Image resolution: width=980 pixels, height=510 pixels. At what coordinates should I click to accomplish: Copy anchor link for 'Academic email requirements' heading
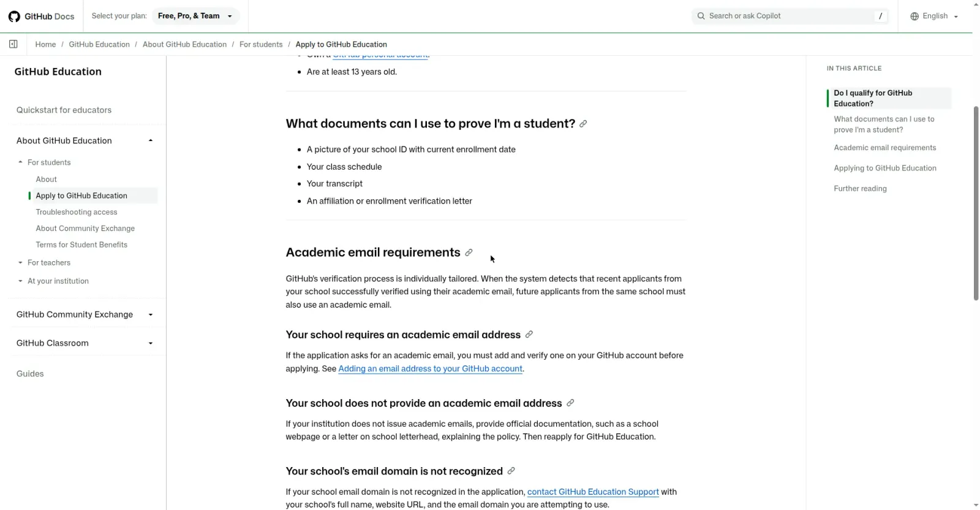coord(469,253)
